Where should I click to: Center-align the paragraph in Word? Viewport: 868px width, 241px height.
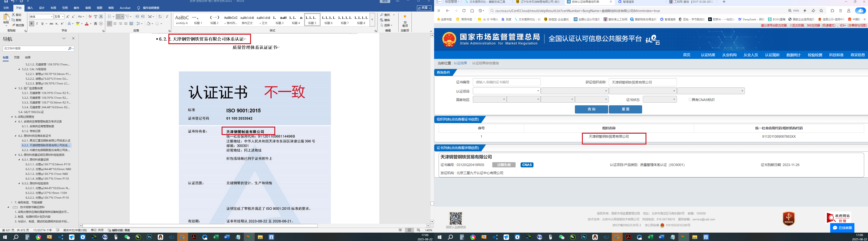115,24
